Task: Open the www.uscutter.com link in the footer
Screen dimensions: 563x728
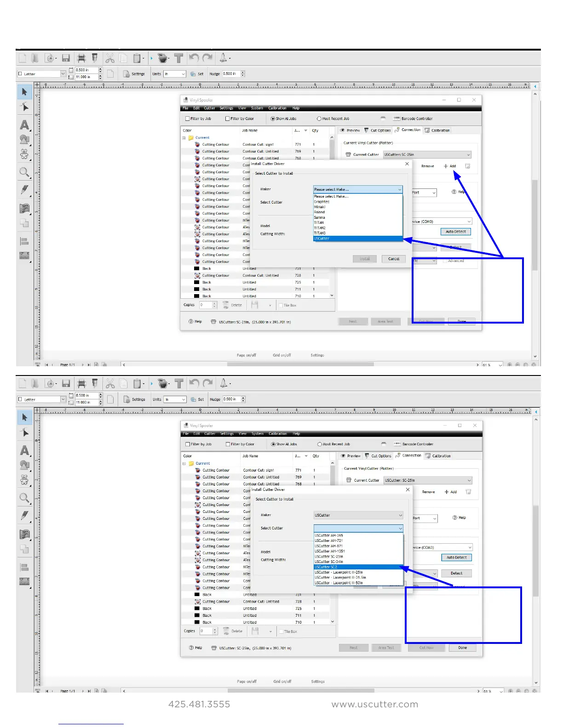Action: [375, 704]
